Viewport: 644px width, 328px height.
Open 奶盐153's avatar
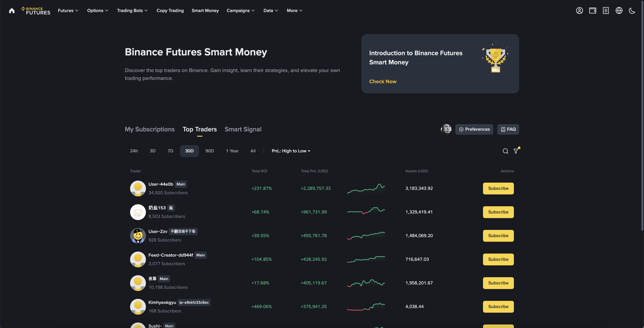click(x=138, y=212)
